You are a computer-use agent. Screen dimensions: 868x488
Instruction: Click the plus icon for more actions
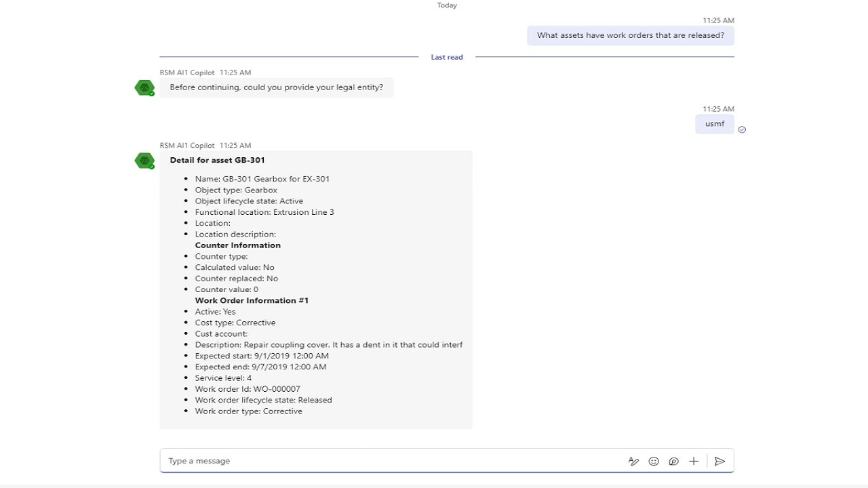click(694, 461)
